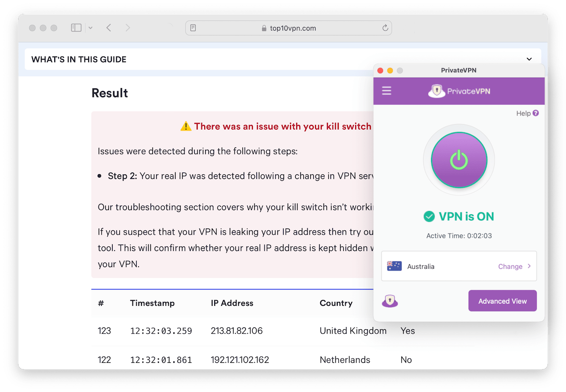Screen dimensions: 566x392
Task: Click the reader view icon in address bar
Action: (193, 28)
